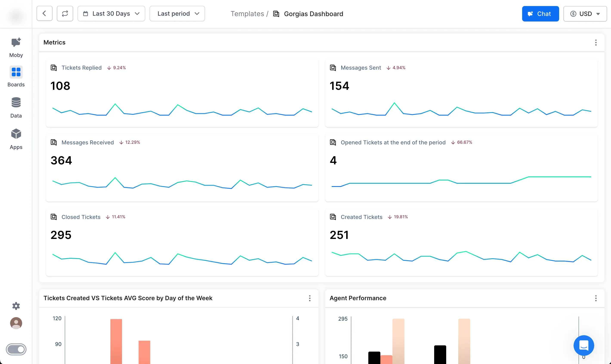
Task: Toggle the switch at sidebar bottom
Action: 16,349
